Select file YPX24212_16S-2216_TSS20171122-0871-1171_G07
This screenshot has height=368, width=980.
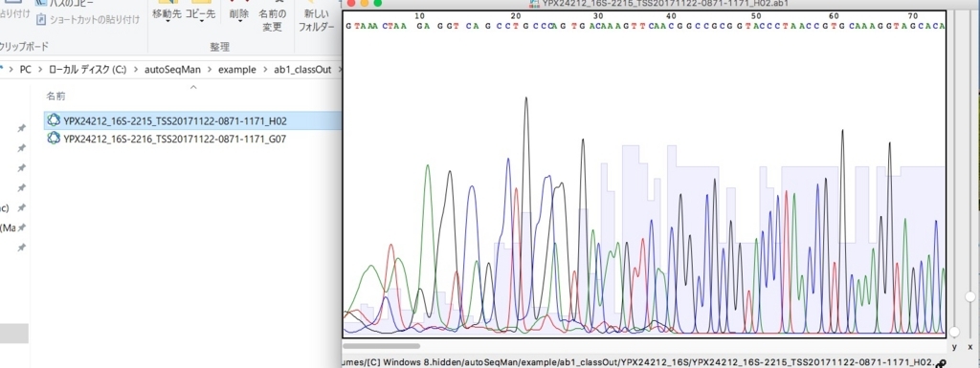[175, 140]
